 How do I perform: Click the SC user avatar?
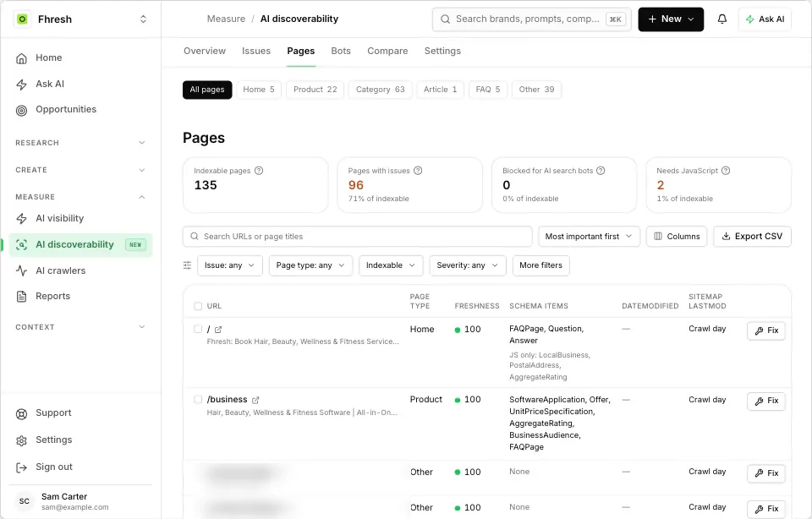pyautogui.click(x=25, y=501)
